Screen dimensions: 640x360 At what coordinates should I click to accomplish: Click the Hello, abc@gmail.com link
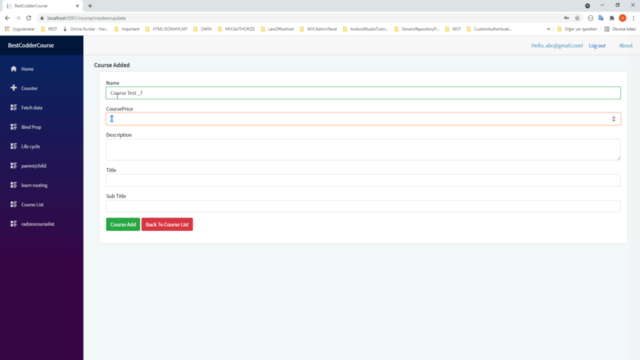pyautogui.click(x=557, y=45)
